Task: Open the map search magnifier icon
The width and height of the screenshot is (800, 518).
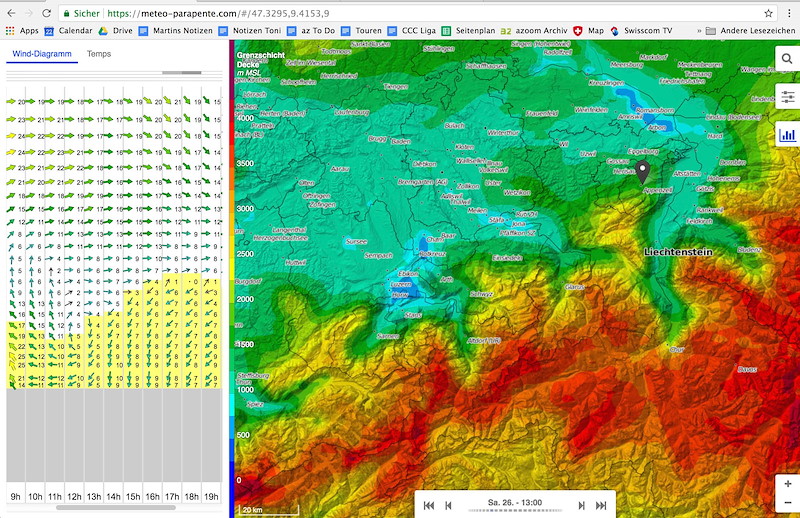Action: pos(787,59)
